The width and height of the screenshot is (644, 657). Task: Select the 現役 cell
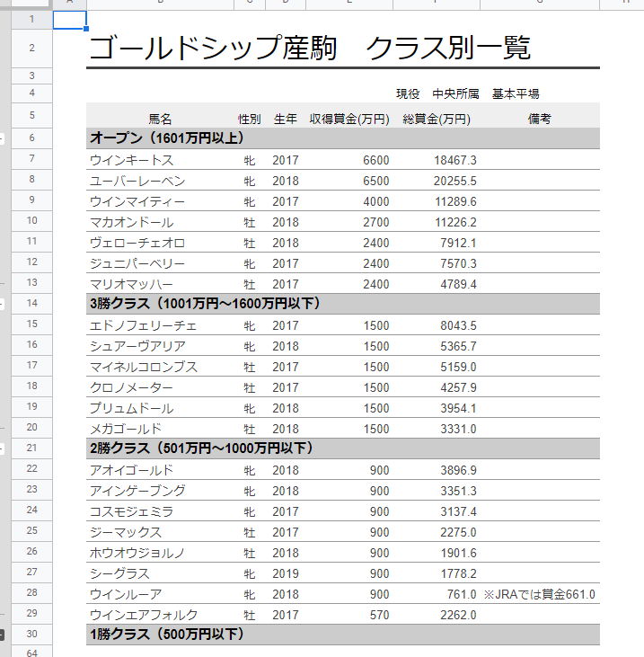click(x=408, y=93)
